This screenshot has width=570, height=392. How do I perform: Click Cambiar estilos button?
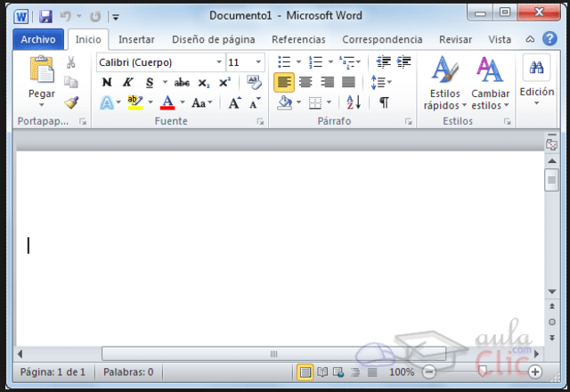pyautogui.click(x=490, y=83)
